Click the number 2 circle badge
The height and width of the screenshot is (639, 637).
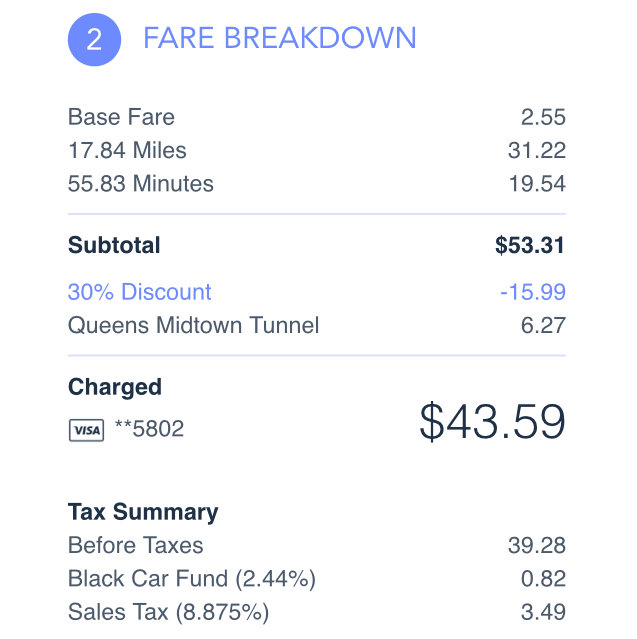pos(94,39)
